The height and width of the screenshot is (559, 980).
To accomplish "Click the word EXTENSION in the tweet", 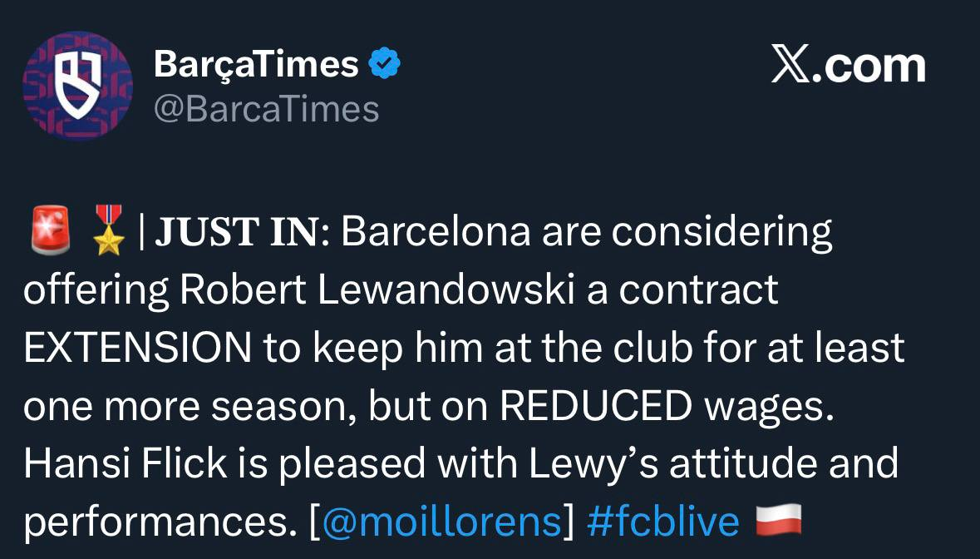I will [x=138, y=349].
